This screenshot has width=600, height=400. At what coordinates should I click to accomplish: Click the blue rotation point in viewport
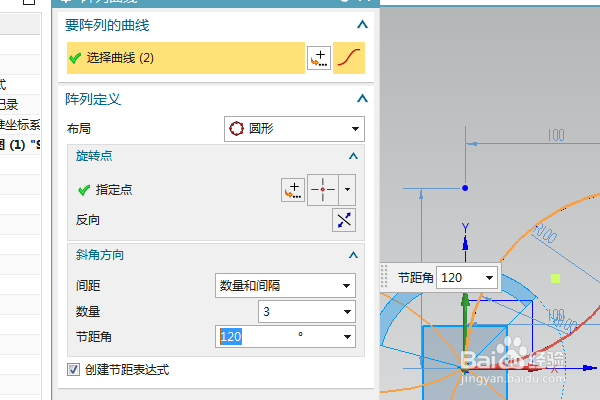[465, 188]
